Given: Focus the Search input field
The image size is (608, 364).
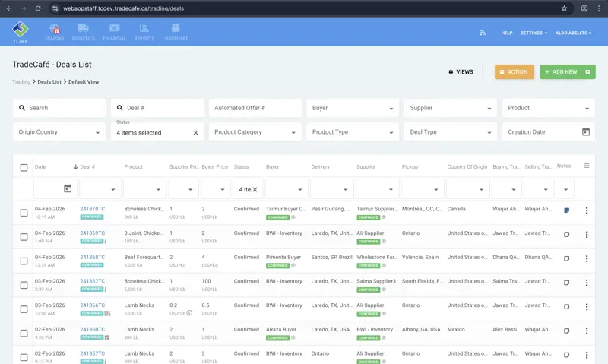Looking at the screenshot, I should (x=59, y=108).
